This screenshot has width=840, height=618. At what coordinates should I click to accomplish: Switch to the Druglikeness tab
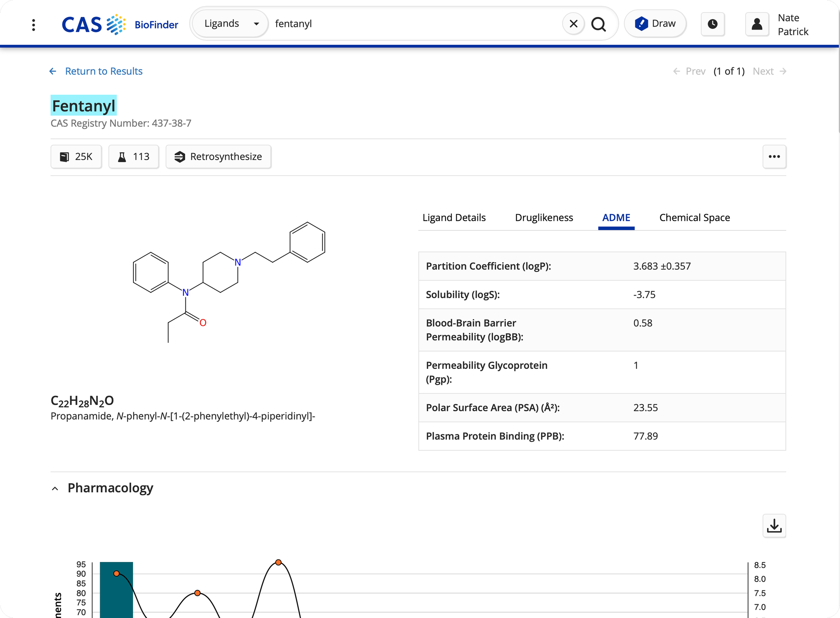[544, 217]
